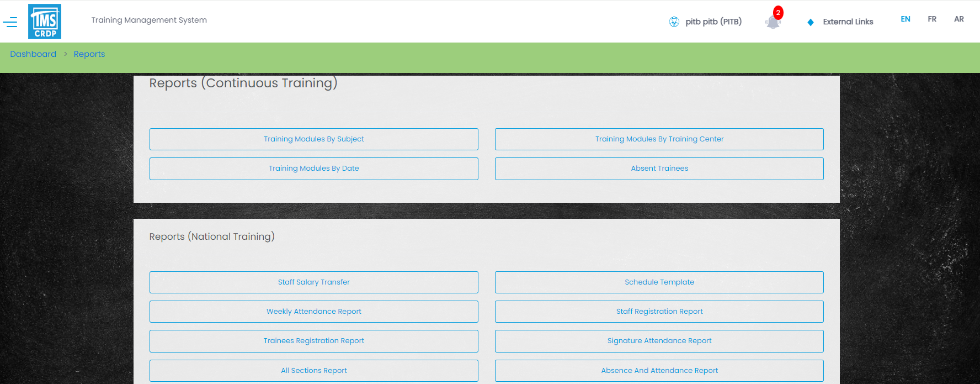Open Signature Attendance Report

pyautogui.click(x=659, y=341)
